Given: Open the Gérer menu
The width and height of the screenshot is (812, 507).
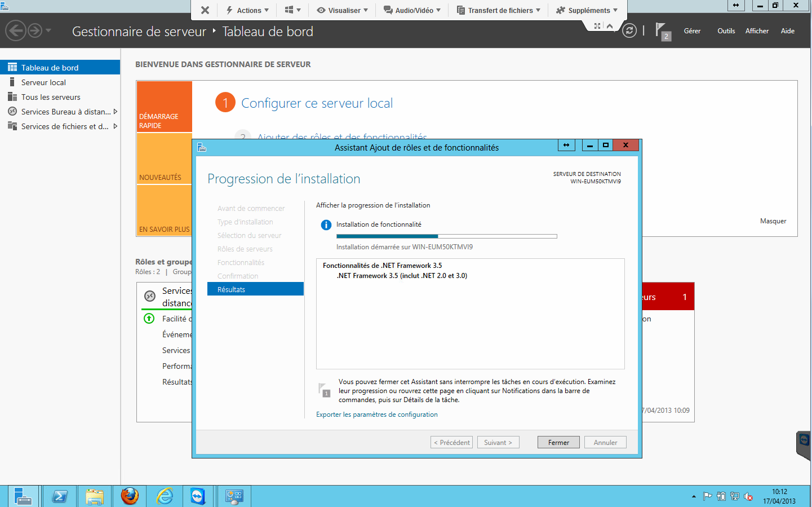Looking at the screenshot, I should 692,31.
